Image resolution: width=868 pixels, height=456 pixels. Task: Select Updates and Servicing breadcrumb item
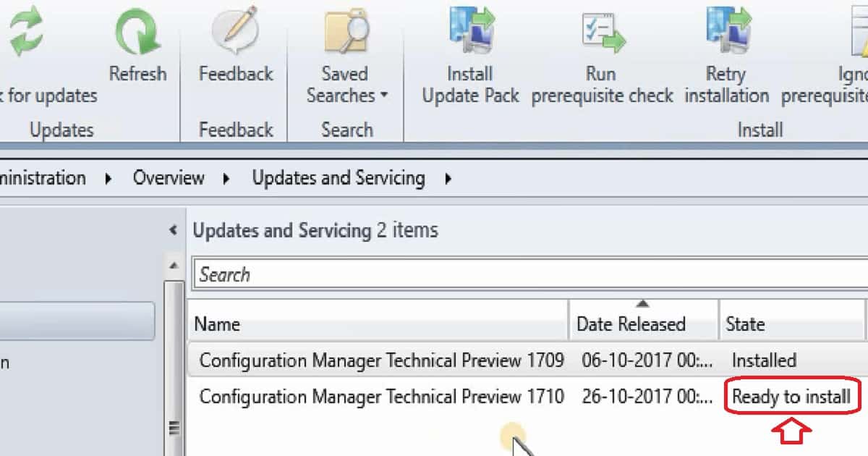click(x=338, y=178)
